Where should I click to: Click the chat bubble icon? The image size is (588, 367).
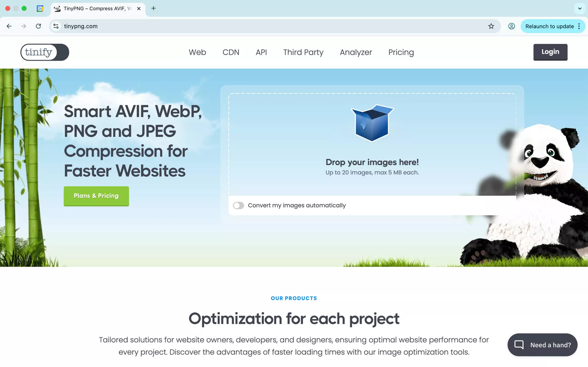(519, 345)
